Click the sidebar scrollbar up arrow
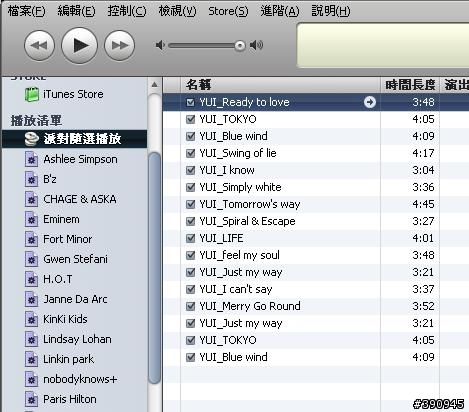 coord(154,85)
